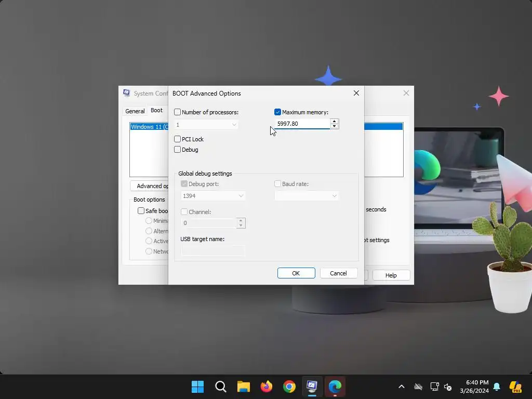The height and width of the screenshot is (399, 532).
Task: Open the network status tray icon
Action: (x=435, y=387)
